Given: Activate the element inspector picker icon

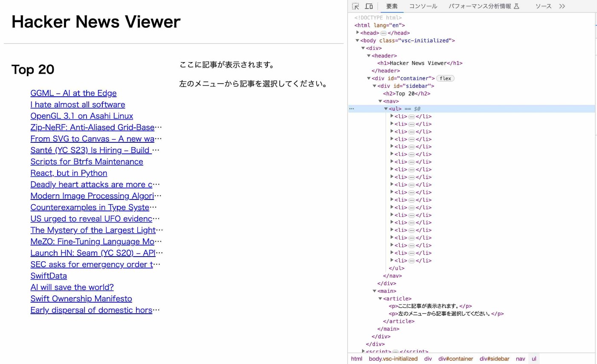Looking at the screenshot, I should pyautogui.click(x=356, y=6).
